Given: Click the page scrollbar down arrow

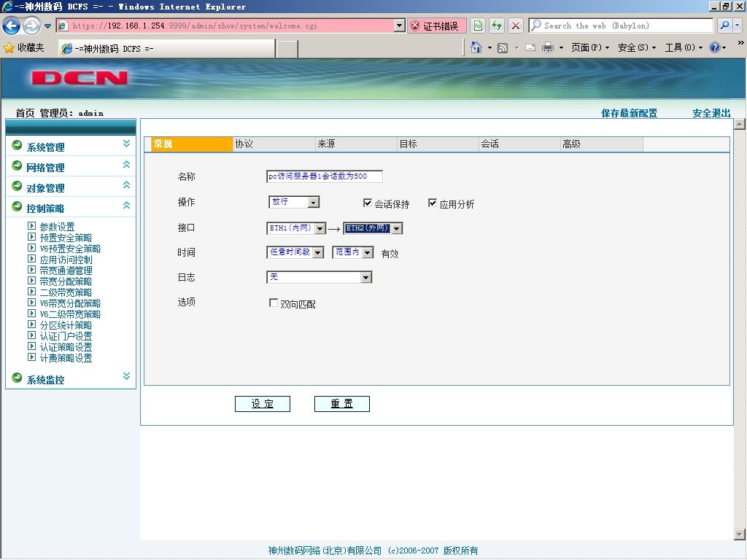Looking at the screenshot, I should [x=740, y=534].
